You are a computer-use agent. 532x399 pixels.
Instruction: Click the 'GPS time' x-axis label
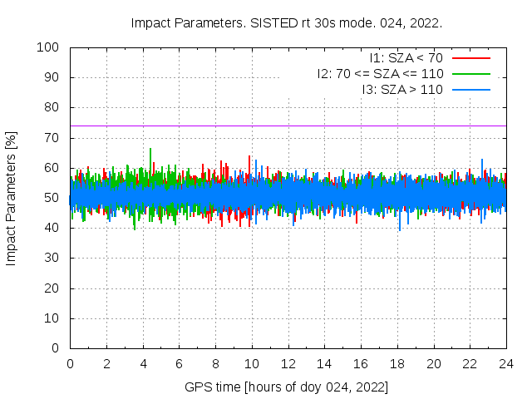[287, 387]
